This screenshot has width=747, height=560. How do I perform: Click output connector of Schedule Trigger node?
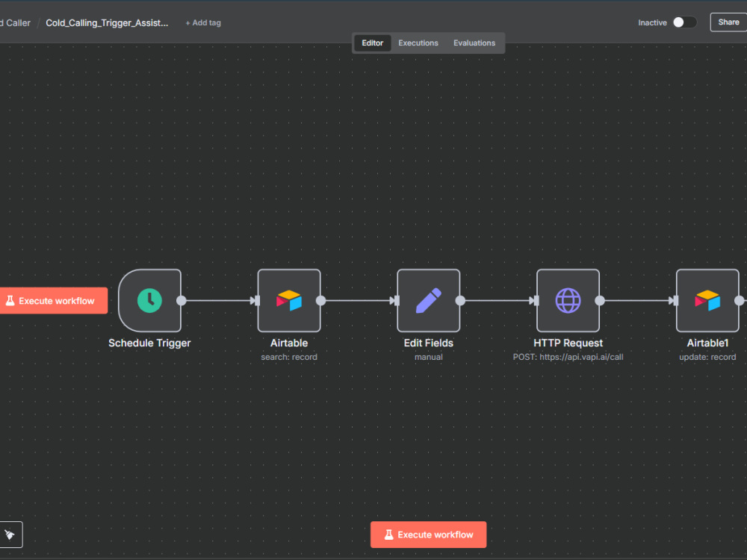tap(182, 300)
